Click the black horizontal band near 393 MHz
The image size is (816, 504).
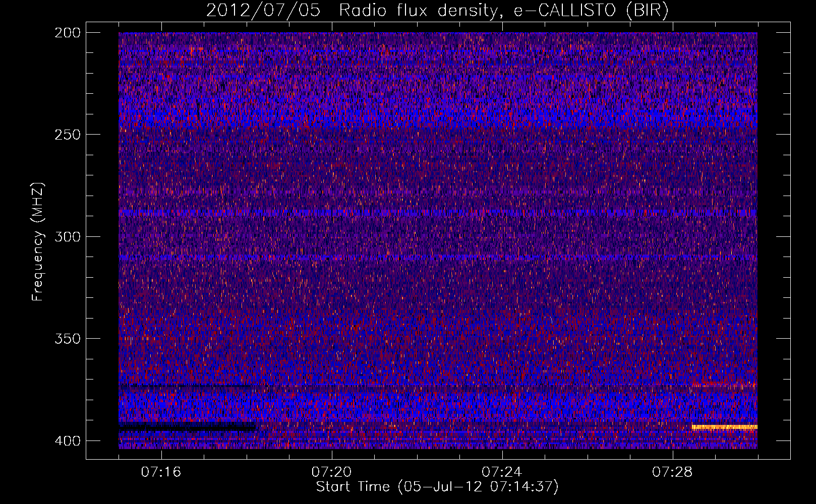click(x=188, y=427)
